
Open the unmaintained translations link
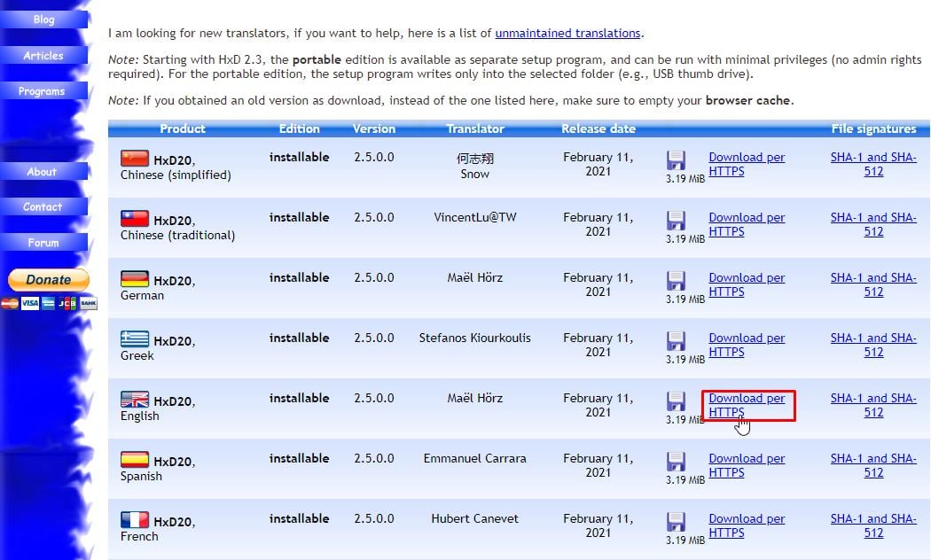(567, 33)
